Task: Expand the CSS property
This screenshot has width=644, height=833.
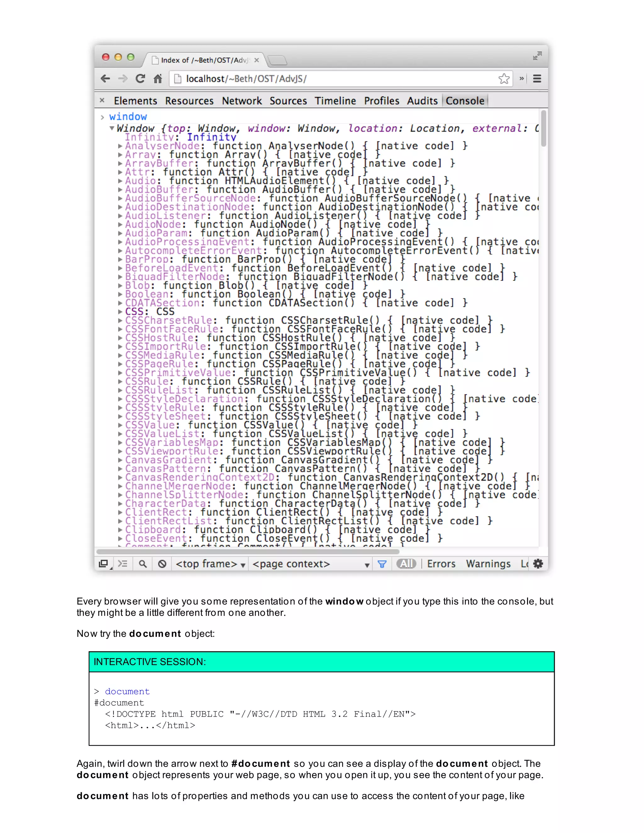Action: [x=120, y=312]
